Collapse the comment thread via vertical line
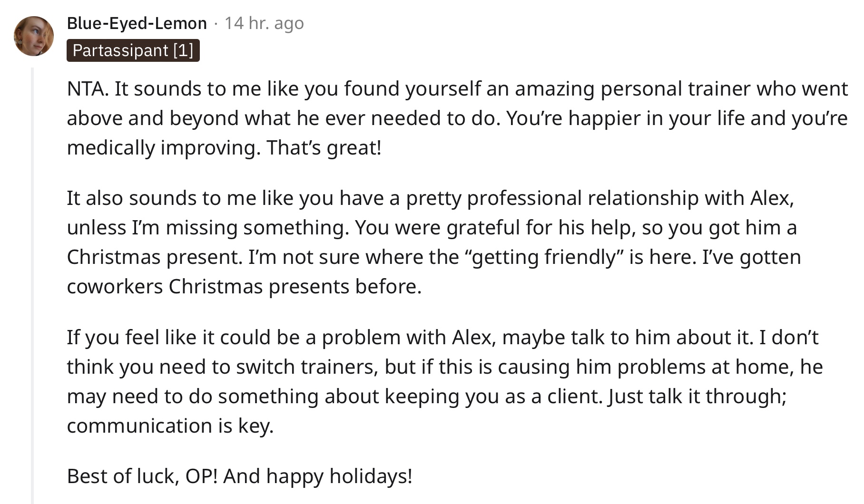Viewport: 864px width, 504px height. (x=32, y=285)
